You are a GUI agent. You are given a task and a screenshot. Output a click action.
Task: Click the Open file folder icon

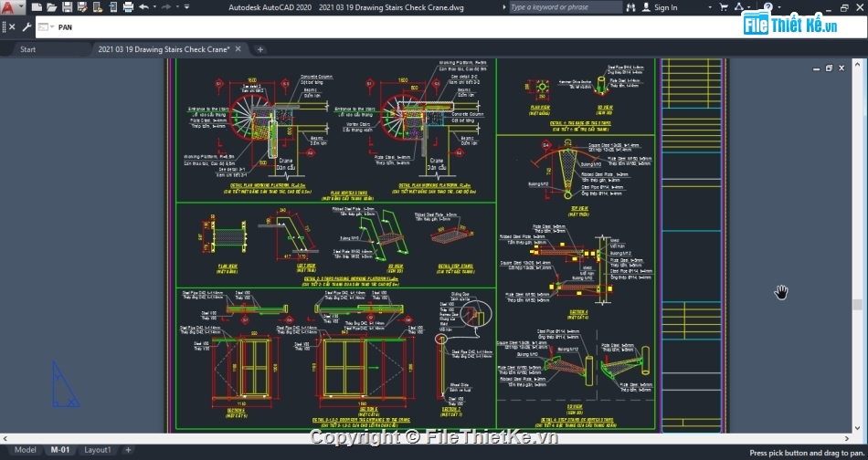tap(51, 7)
